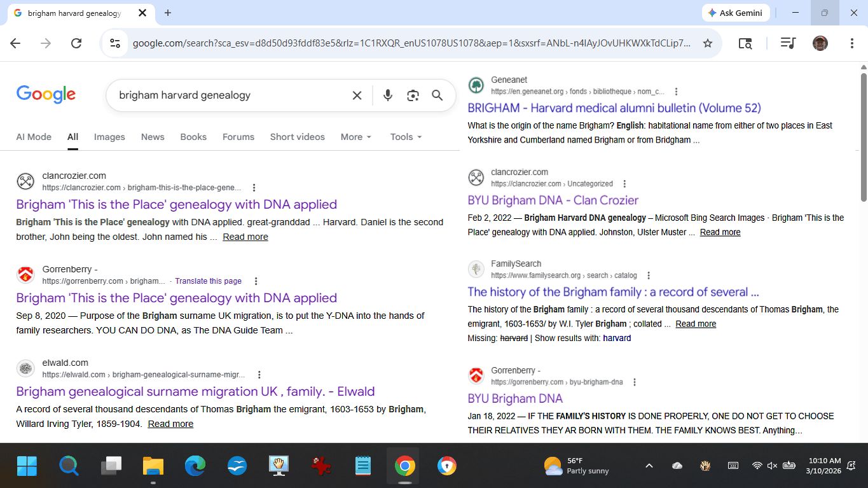
Task: Click inside the Google search input field
Action: 229,95
